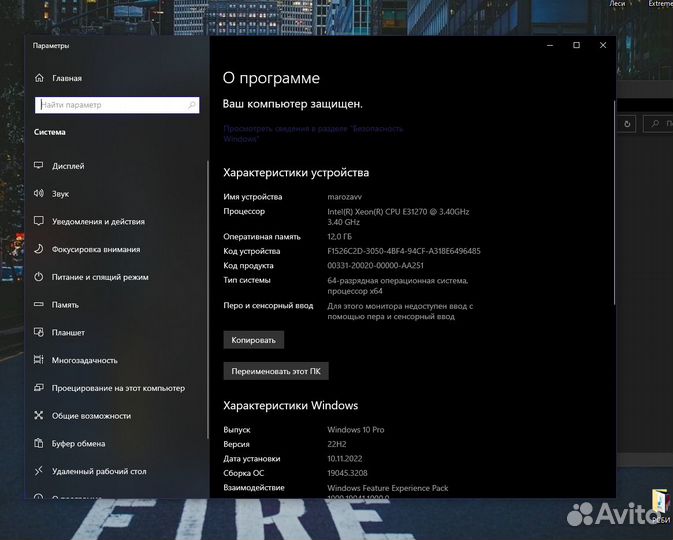Select the Windows 10 Pro edition value
The width and height of the screenshot is (673, 540).
(x=356, y=429)
